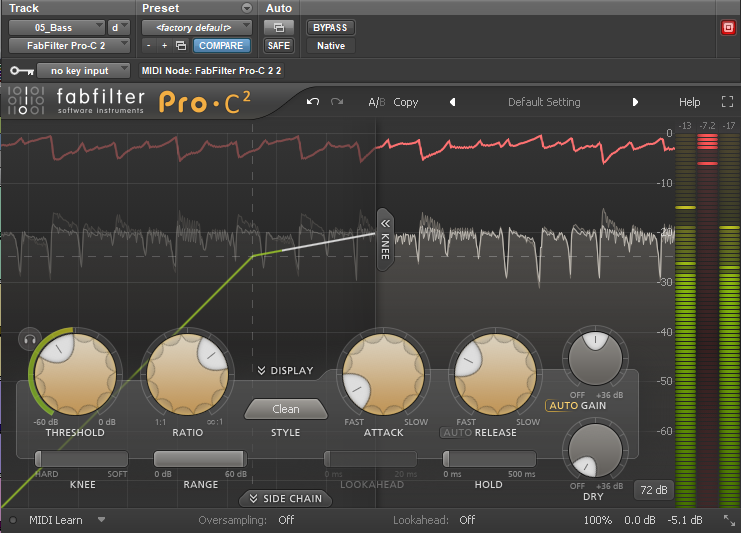Click the MIDI Learn indicator dot
Image resolution: width=741 pixels, height=533 pixels.
[13, 520]
